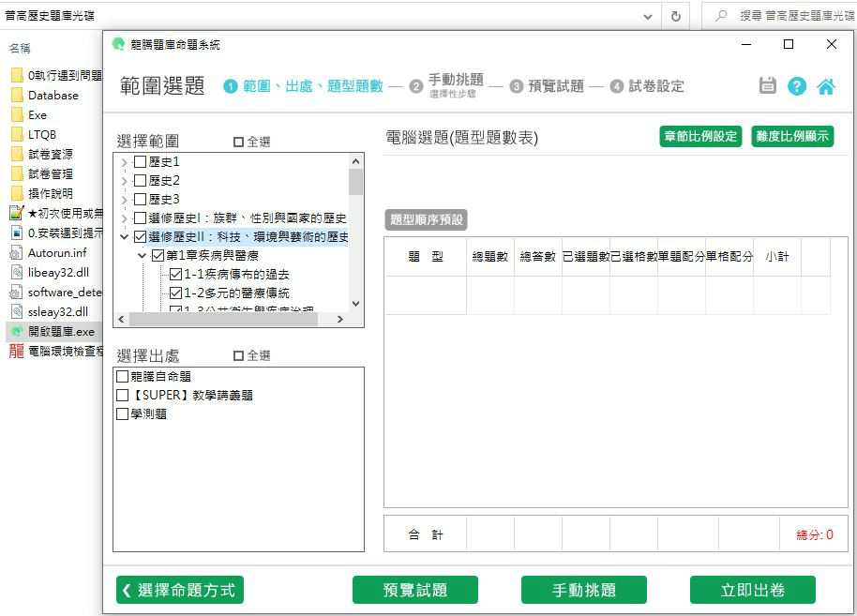
Task: Click 立即出卷 button
Action: coord(753,590)
